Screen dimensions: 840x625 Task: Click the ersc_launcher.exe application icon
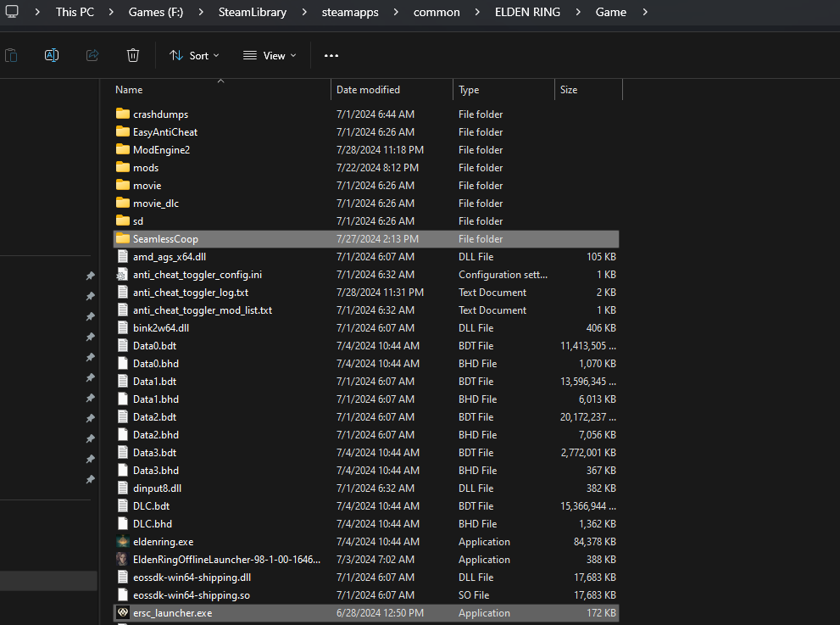point(123,612)
